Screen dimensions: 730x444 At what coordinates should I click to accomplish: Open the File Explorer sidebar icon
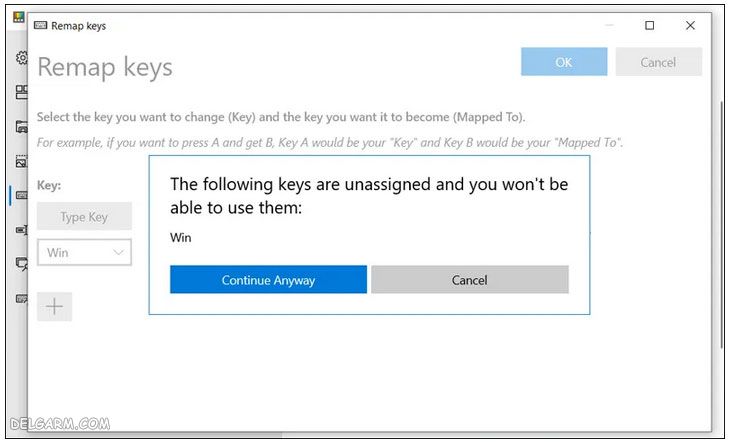point(21,127)
